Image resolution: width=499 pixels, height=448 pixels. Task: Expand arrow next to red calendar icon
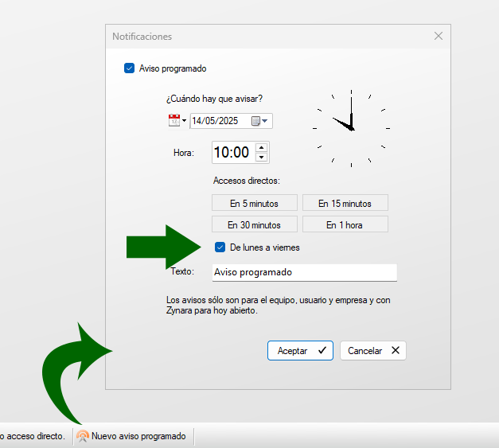coord(184,121)
